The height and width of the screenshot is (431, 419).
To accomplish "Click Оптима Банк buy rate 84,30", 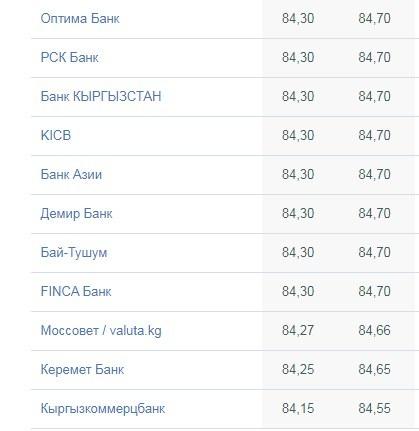I will 298,18.
